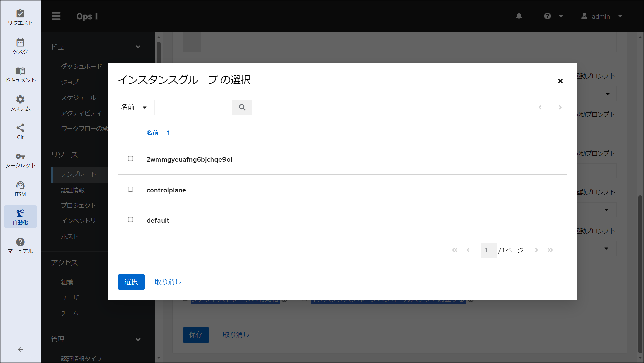The image size is (644, 363).
Task: Click the notification bell icon
Action: click(519, 16)
